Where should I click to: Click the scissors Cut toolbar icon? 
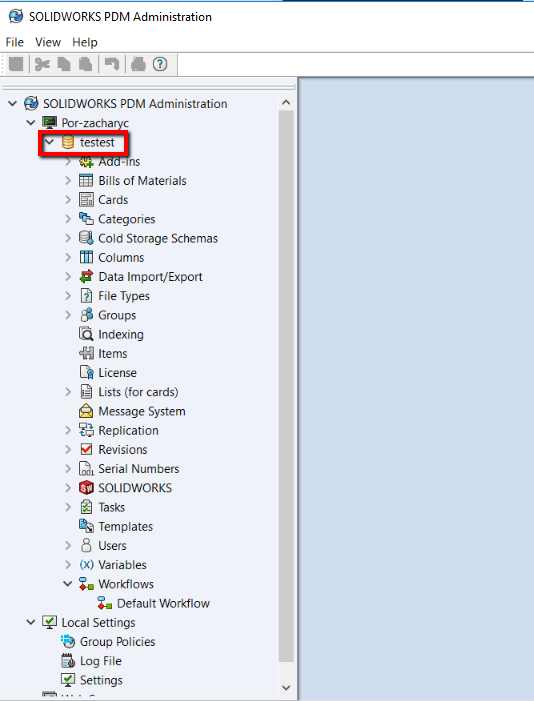coord(42,64)
